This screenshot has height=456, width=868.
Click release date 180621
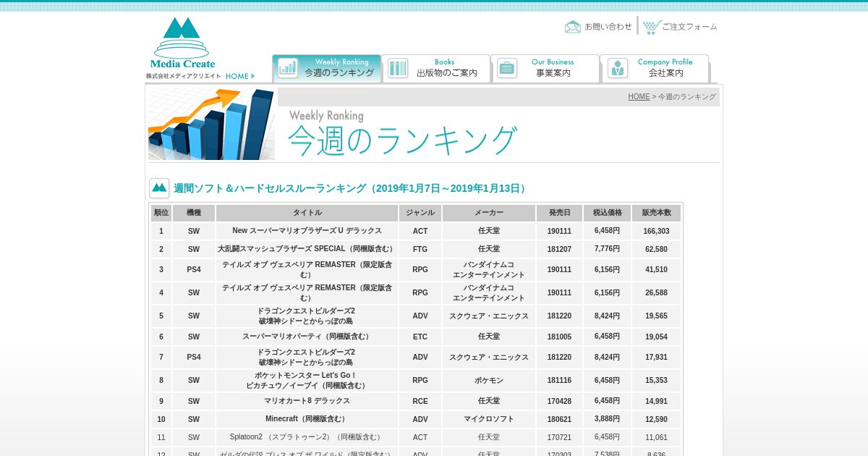559,419
